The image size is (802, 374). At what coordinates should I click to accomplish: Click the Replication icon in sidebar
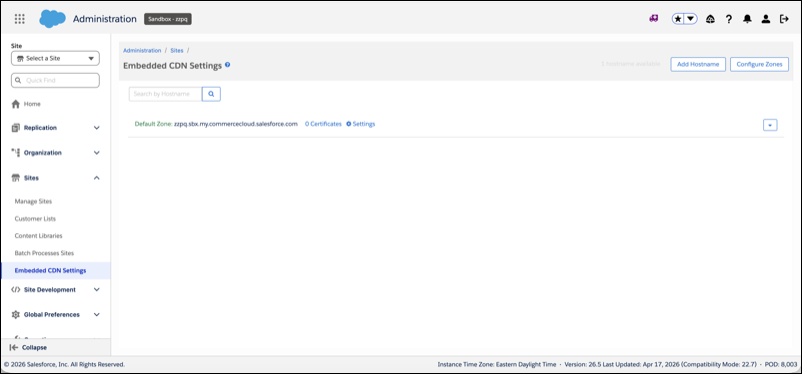15,128
